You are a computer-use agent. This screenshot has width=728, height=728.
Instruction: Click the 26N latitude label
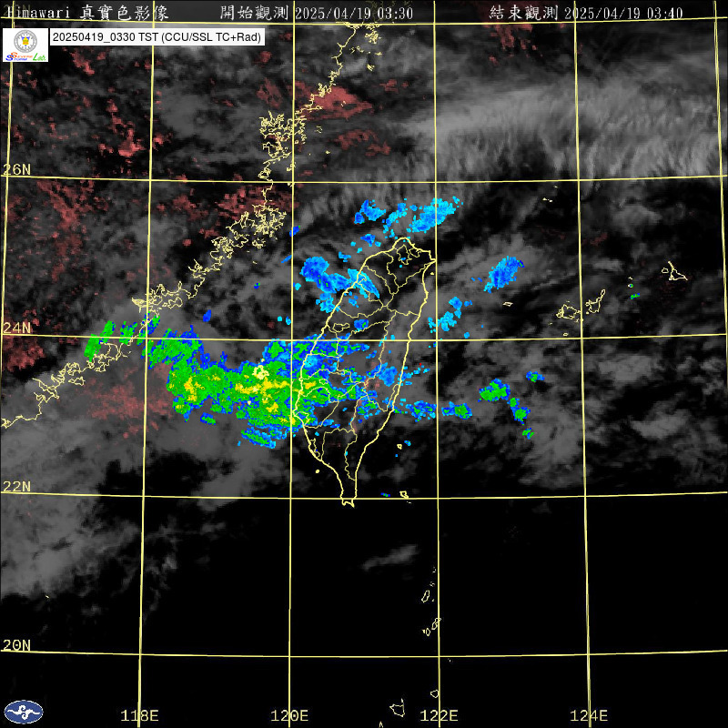tap(16, 169)
